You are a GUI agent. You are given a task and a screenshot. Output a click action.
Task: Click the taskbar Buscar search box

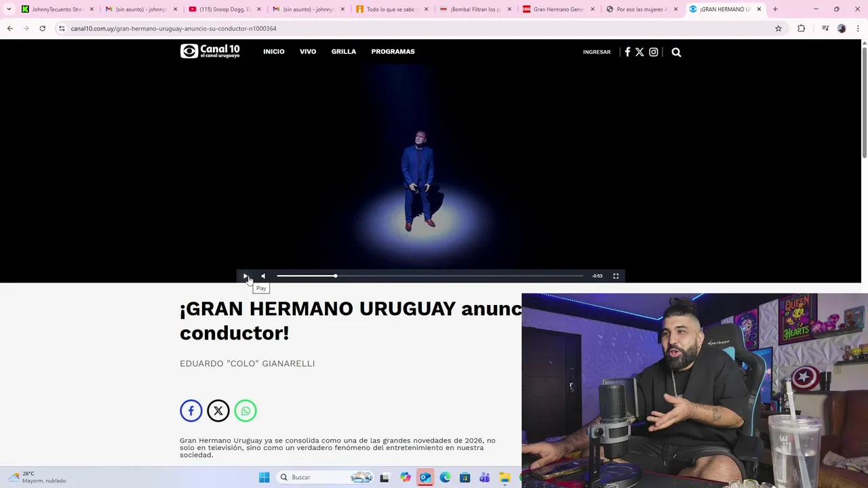click(325, 477)
